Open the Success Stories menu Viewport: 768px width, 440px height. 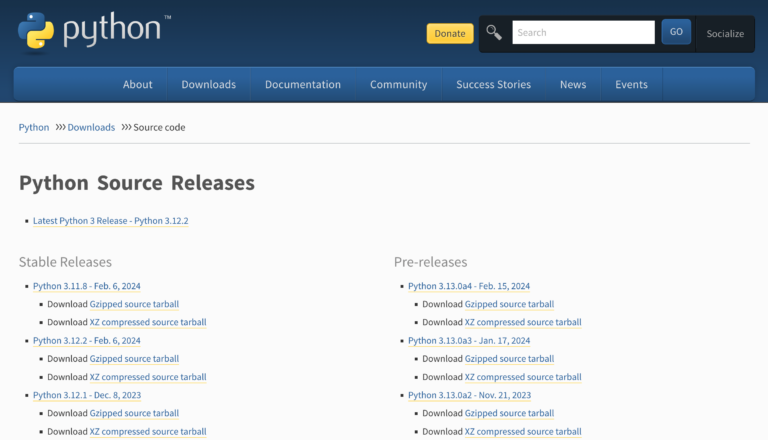point(493,84)
